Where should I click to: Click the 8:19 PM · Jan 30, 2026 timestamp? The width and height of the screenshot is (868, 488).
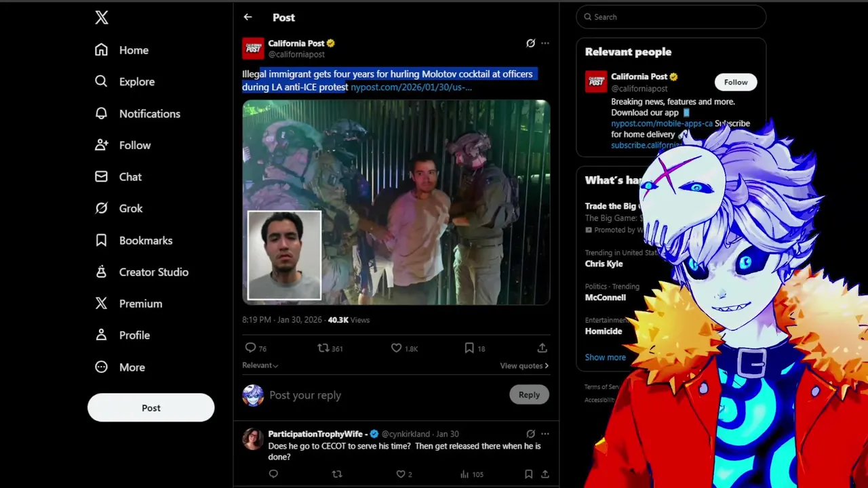point(282,320)
